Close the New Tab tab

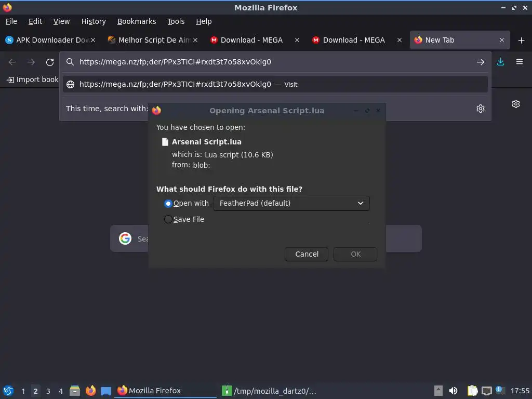[502, 40]
